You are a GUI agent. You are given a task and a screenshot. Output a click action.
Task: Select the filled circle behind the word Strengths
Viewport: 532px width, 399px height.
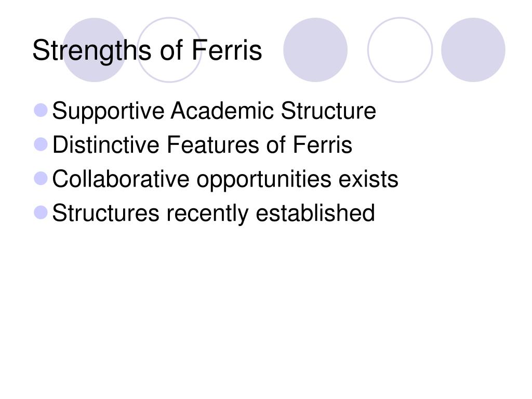(95, 50)
